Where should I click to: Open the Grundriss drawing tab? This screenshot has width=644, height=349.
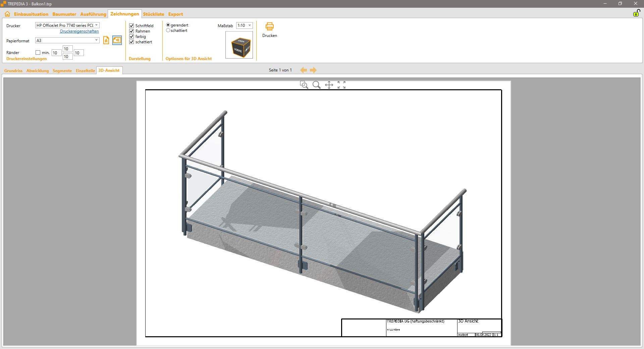(13, 71)
